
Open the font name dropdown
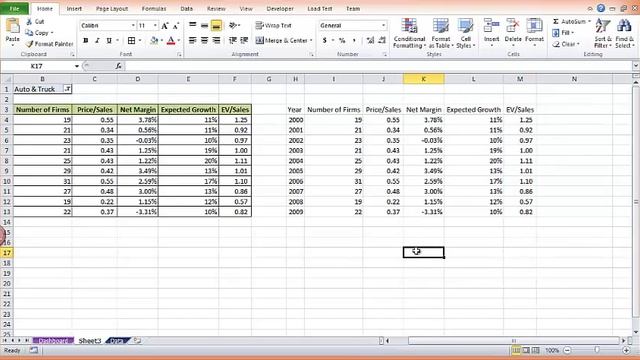pos(133,26)
